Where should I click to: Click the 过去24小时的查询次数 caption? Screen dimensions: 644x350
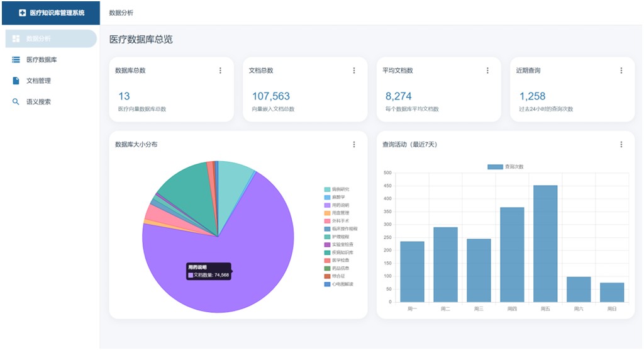coord(546,109)
